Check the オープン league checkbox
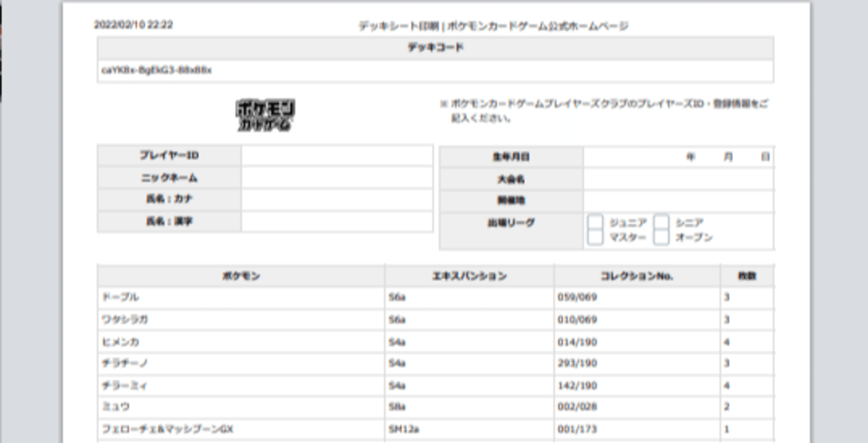Screen dimensions: 868x443 661,236
